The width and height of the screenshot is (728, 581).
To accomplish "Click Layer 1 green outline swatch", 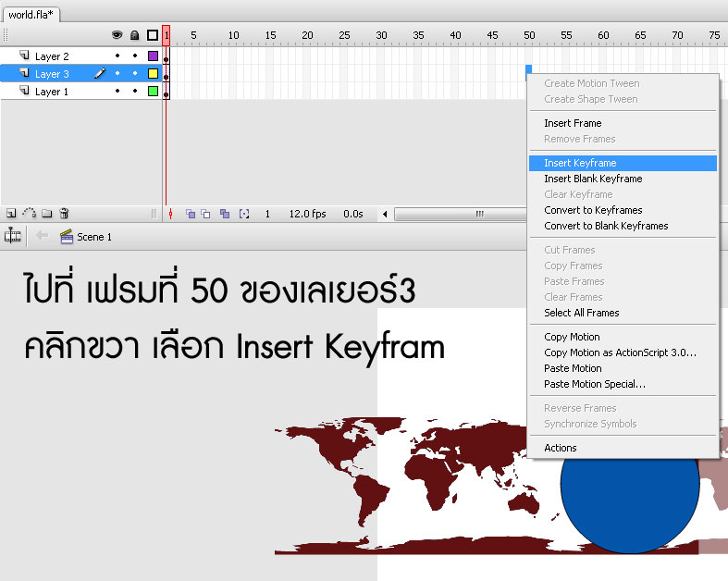I will tap(153, 91).
